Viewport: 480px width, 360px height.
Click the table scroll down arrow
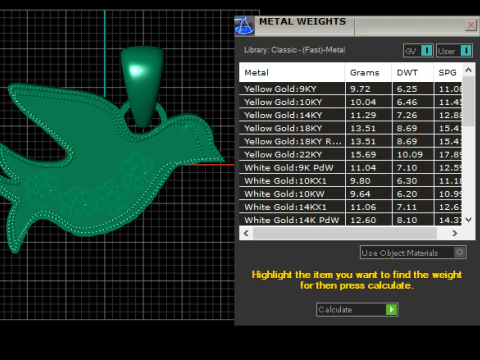point(468,220)
